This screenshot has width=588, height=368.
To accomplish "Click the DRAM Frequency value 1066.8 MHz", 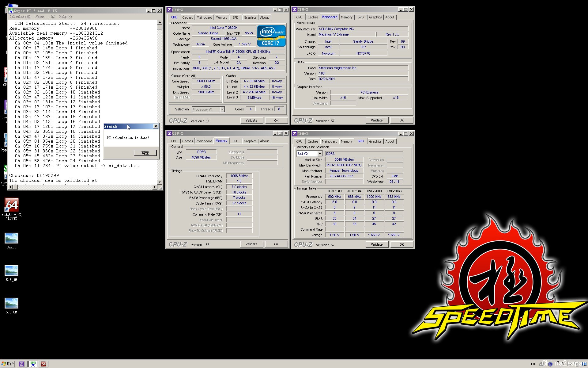I will (239, 176).
